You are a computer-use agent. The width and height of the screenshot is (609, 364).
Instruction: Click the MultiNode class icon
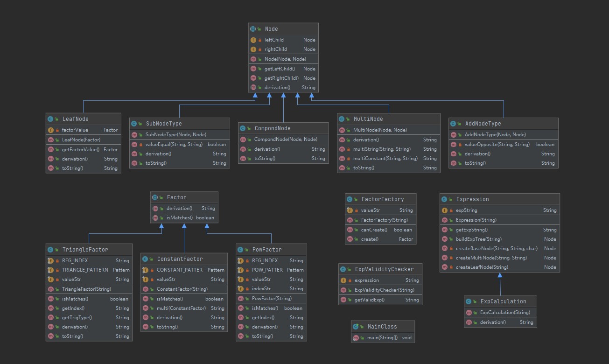[x=342, y=119]
